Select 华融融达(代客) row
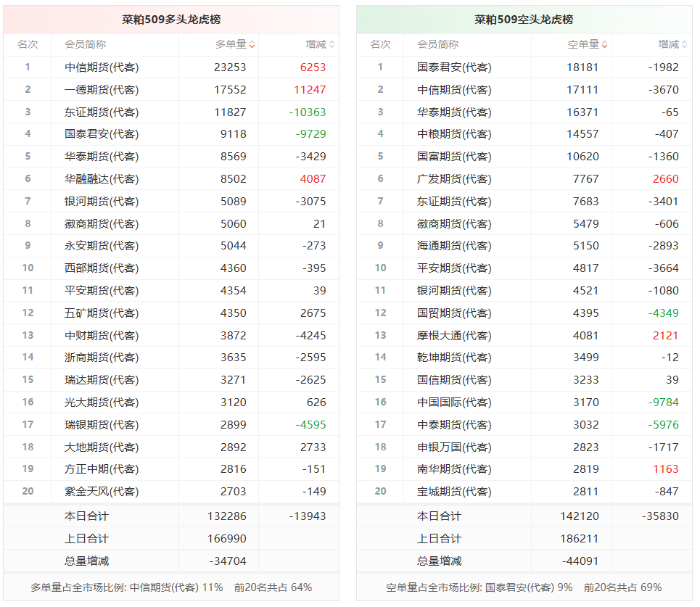The width and height of the screenshot is (700, 607). point(171,179)
